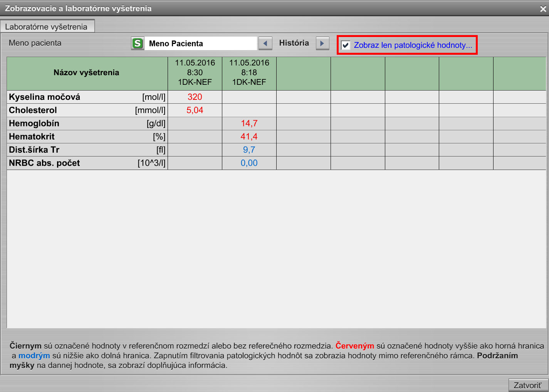Click the 8:30 1DK-NEF column header

pos(195,72)
